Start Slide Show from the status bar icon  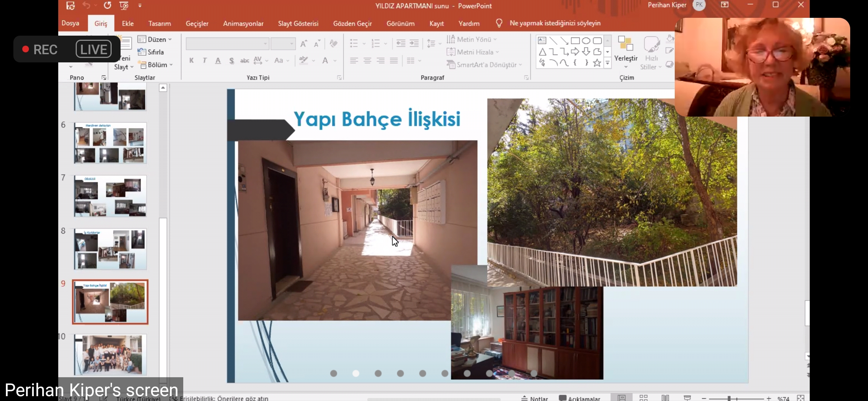(687, 398)
